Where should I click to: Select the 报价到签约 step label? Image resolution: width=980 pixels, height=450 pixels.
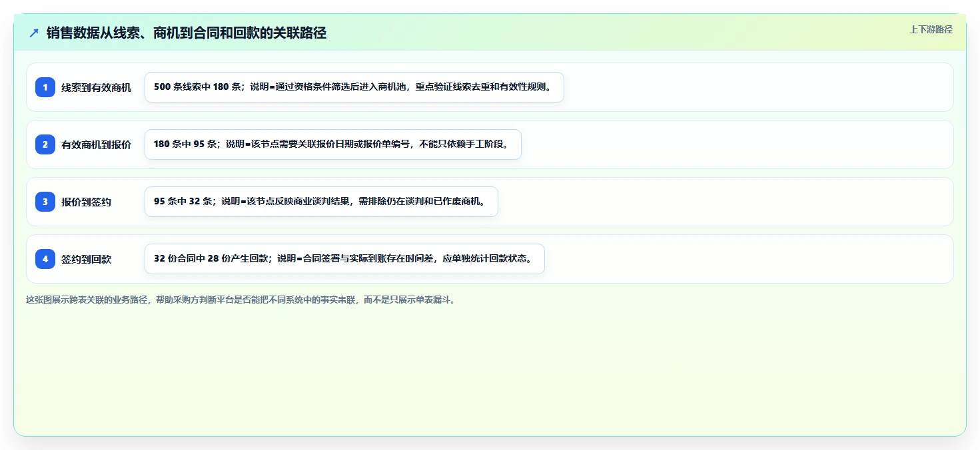(x=87, y=202)
